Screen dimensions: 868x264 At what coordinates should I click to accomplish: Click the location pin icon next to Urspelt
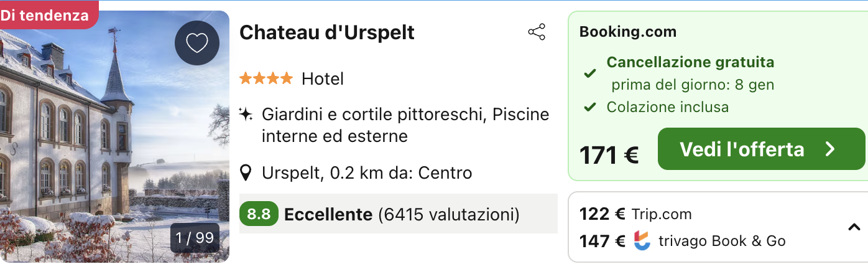246,172
